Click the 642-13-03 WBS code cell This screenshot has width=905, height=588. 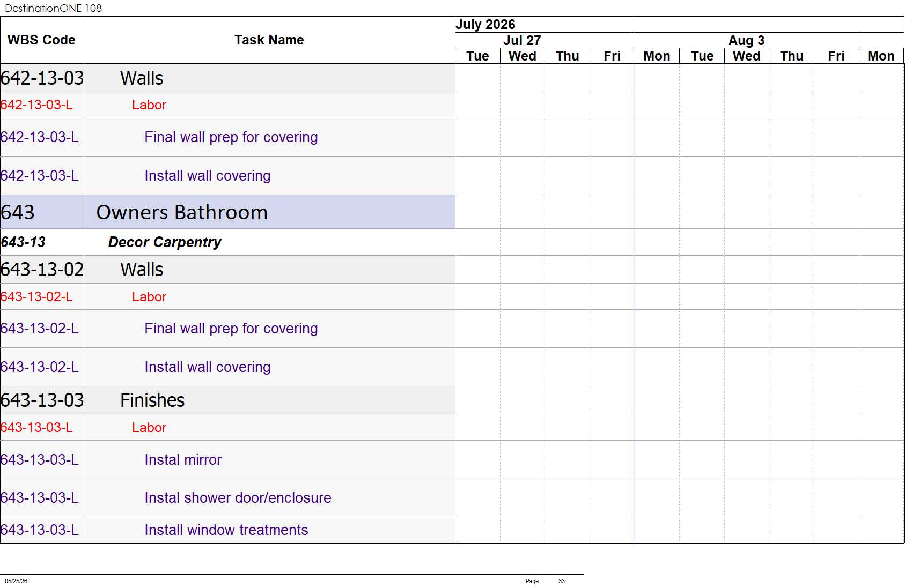click(42, 78)
